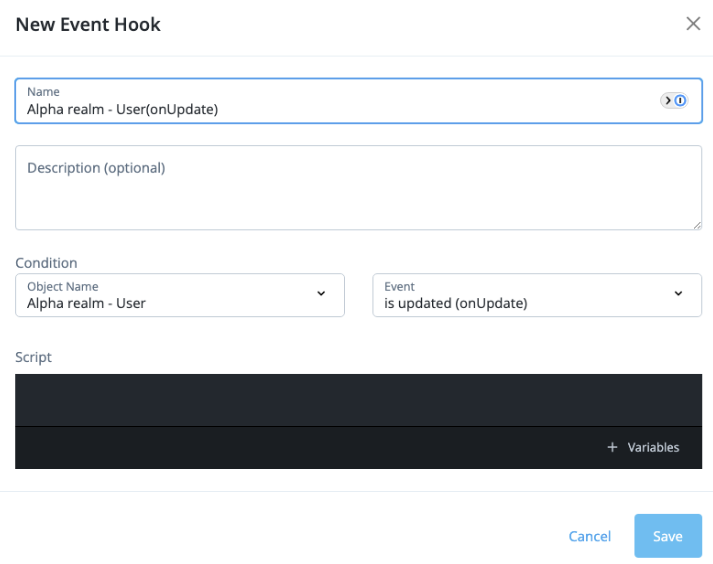Close the New Event Hook dialog
This screenshot has height=564, width=713.
pos(693,24)
